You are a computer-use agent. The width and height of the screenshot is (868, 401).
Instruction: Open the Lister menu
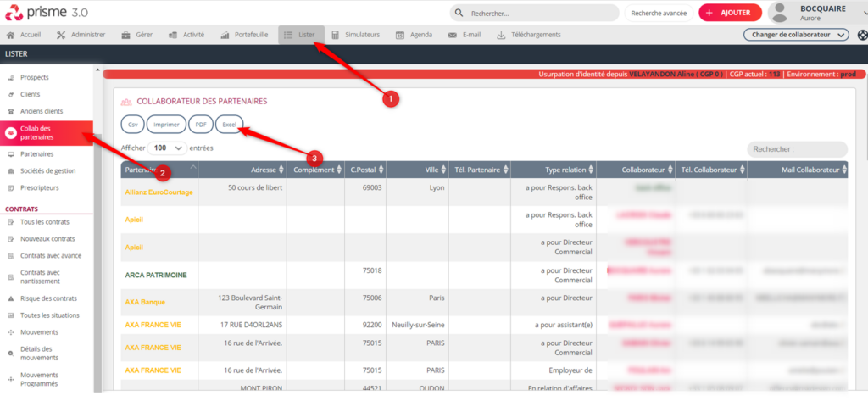300,35
